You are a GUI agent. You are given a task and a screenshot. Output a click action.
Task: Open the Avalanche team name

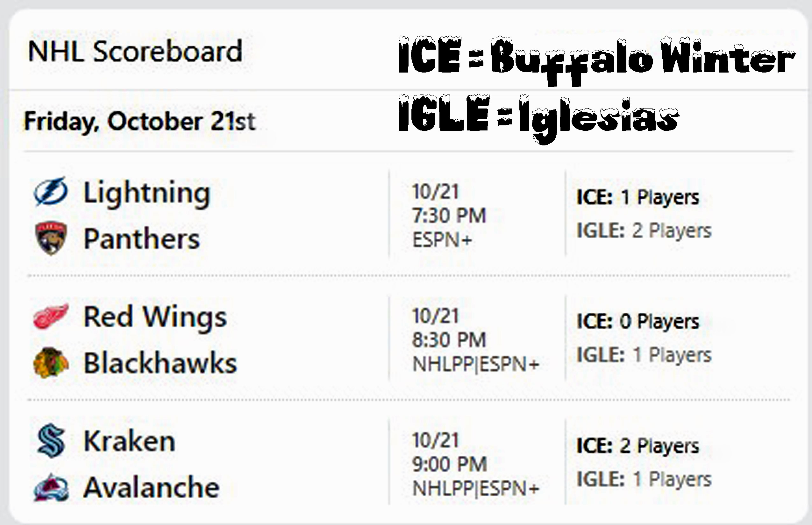tap(151, 487)
